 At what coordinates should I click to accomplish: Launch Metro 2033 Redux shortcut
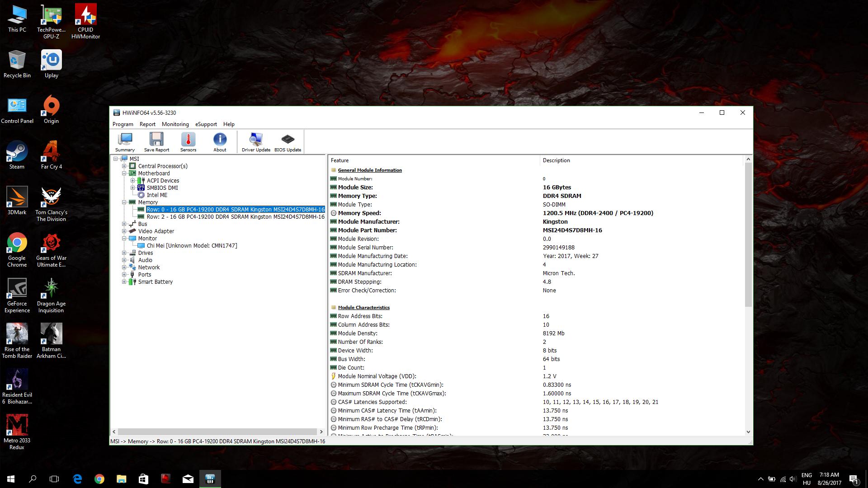pyautogui.click(x=17, y=432)
